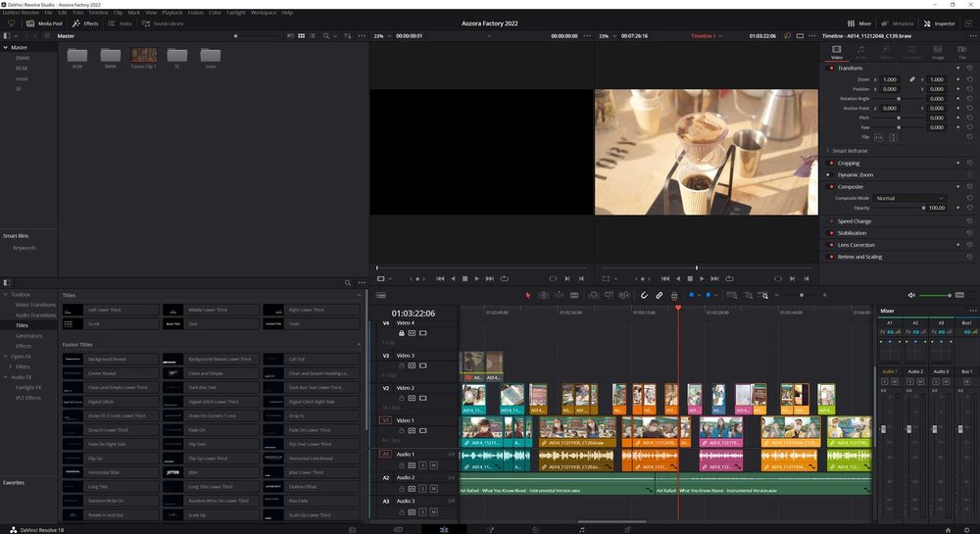Select the arrow Selection Mode tool
This screenshot has height=534, width=980.
pos(528,295)
